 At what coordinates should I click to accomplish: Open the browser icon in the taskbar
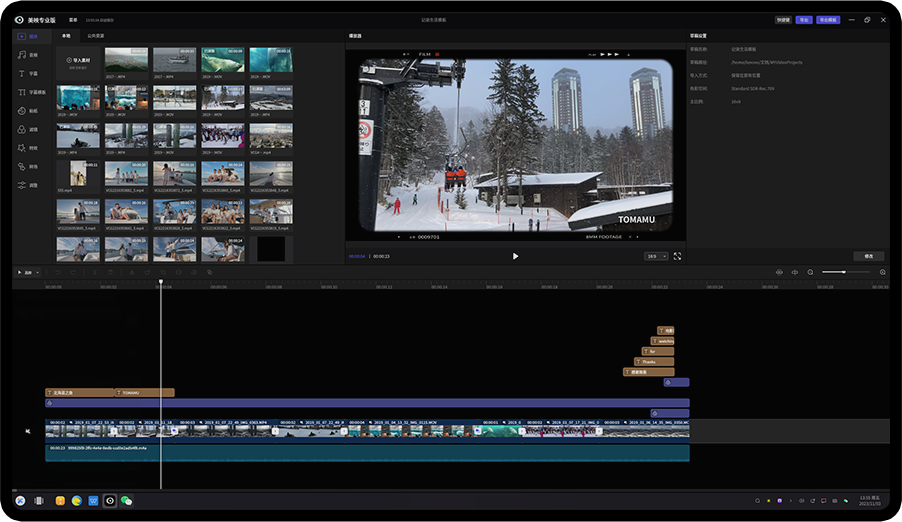click(x=77, y=501)
